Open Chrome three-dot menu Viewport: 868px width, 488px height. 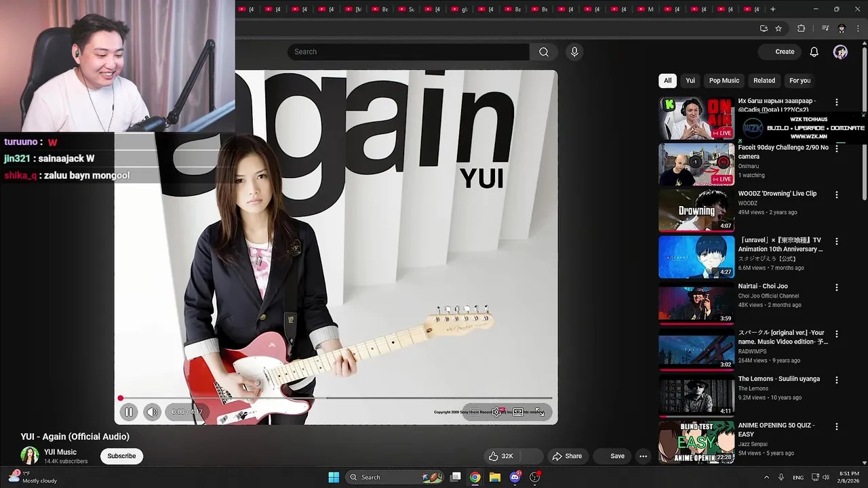pos(858,28)
